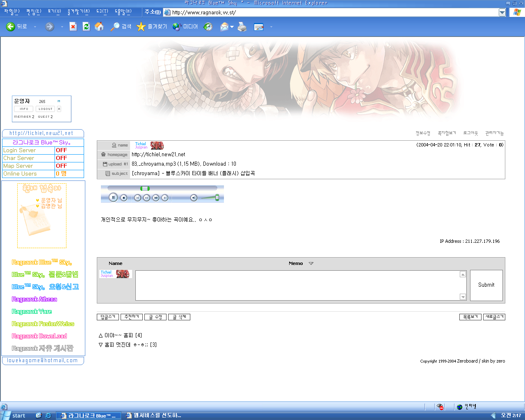Open the Search magnifier tool
The width and height of the screenshot is (525, 420).
click(115, 27)
